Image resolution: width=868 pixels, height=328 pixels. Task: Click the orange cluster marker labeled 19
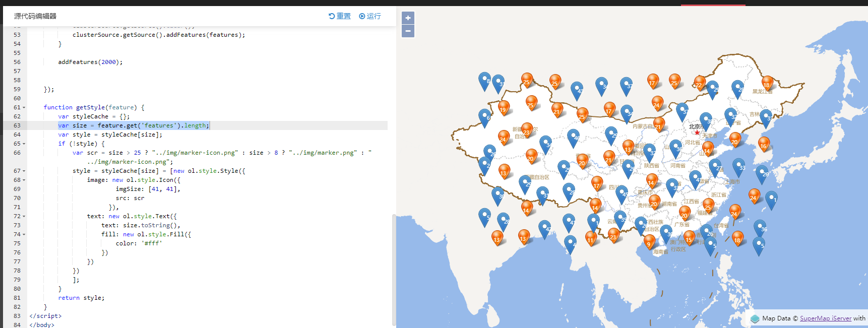[504, 108]
